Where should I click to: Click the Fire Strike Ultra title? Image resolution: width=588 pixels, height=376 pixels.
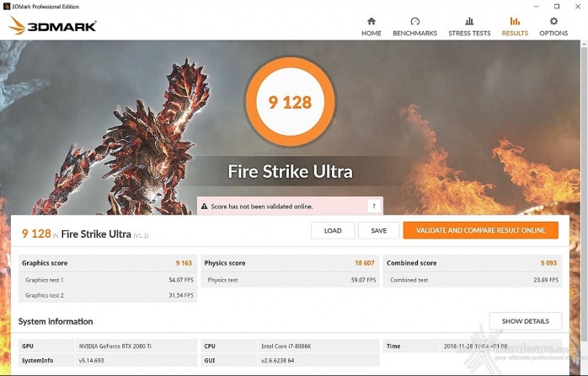(x=291, y=171)
